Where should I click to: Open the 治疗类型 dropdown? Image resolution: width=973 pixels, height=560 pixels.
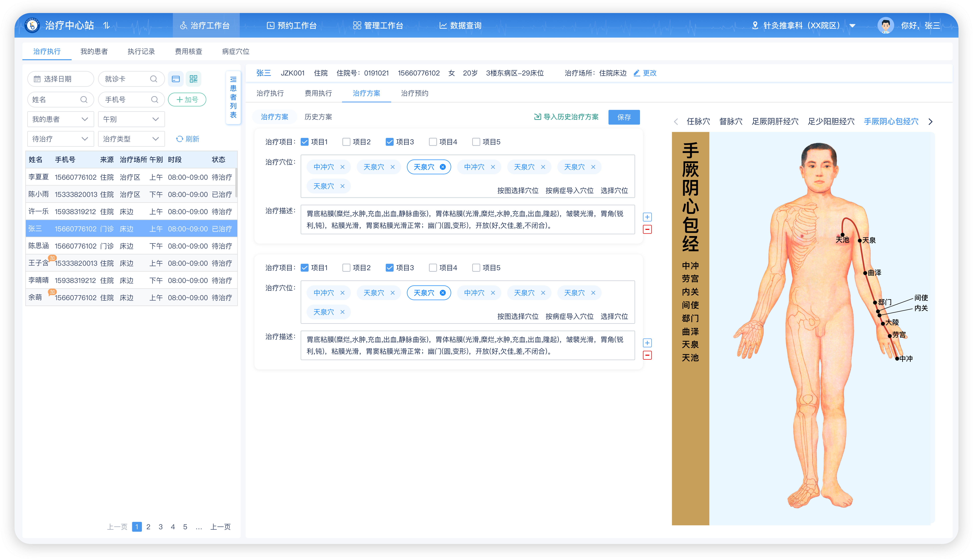coord(131,139)
